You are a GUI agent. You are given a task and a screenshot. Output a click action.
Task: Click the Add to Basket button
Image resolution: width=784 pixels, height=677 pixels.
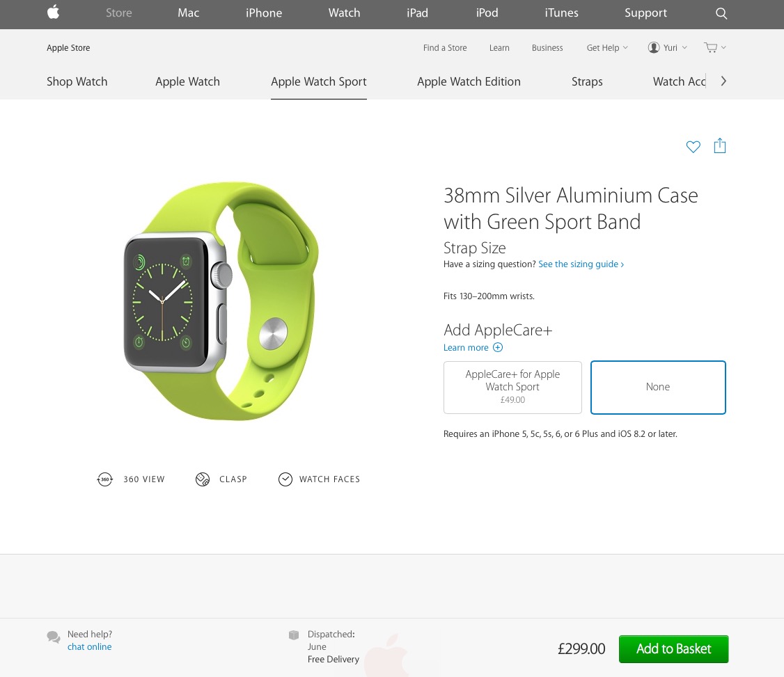click(673, 648)
